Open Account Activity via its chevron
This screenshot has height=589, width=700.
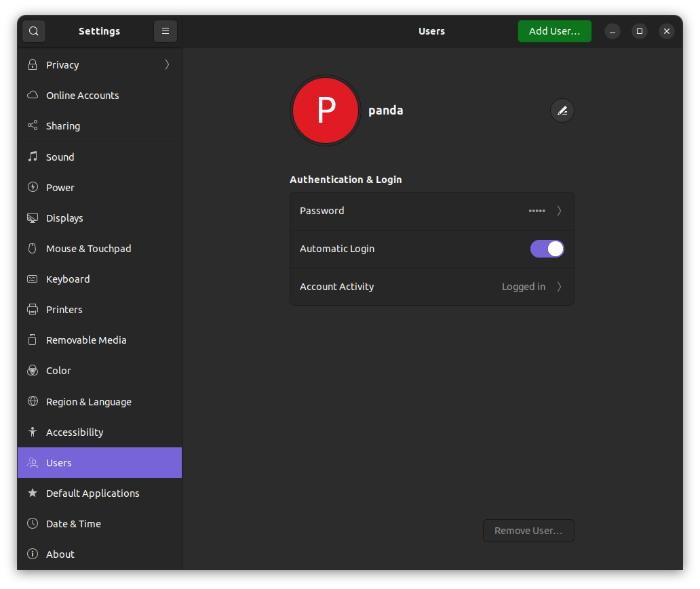(x=559, y=287)
